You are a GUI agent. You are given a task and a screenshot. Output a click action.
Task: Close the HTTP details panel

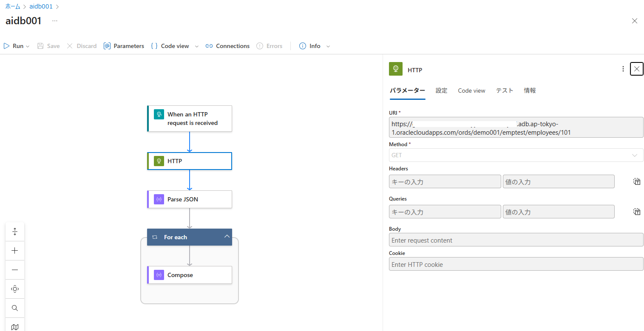point(637,69)
